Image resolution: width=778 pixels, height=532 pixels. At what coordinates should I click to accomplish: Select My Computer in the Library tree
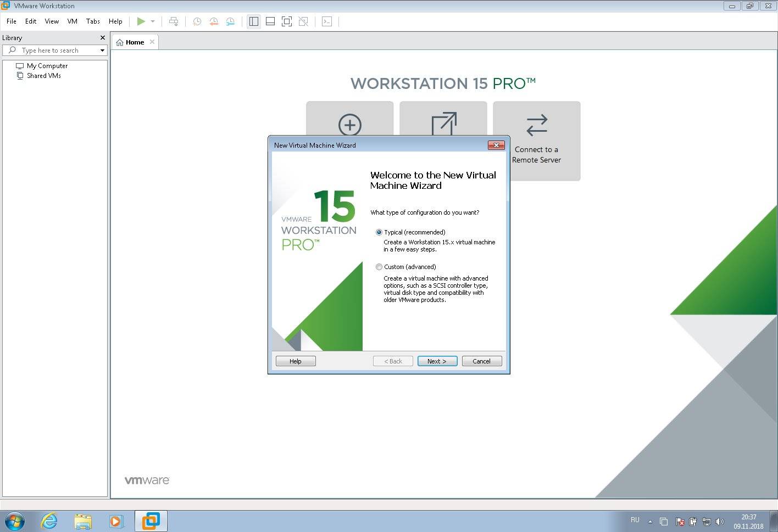click(x=42, y=66)
